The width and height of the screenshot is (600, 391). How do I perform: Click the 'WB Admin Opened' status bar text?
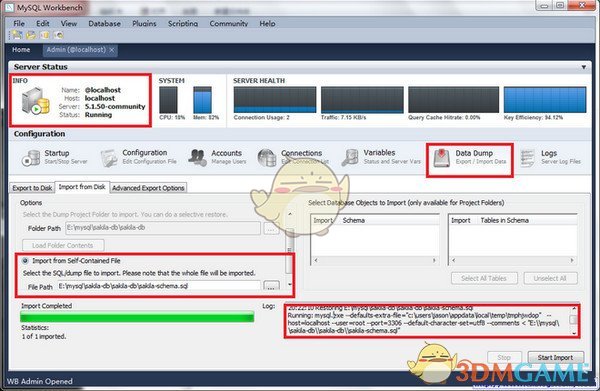40,381
